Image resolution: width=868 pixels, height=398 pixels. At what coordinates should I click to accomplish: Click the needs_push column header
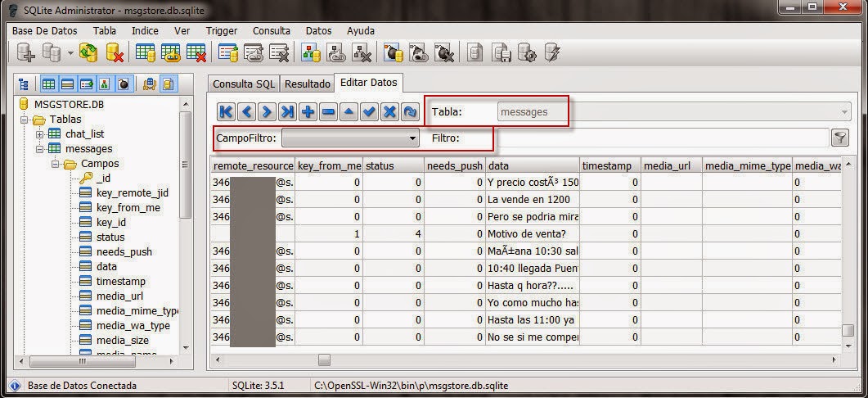tap(455, 165)
